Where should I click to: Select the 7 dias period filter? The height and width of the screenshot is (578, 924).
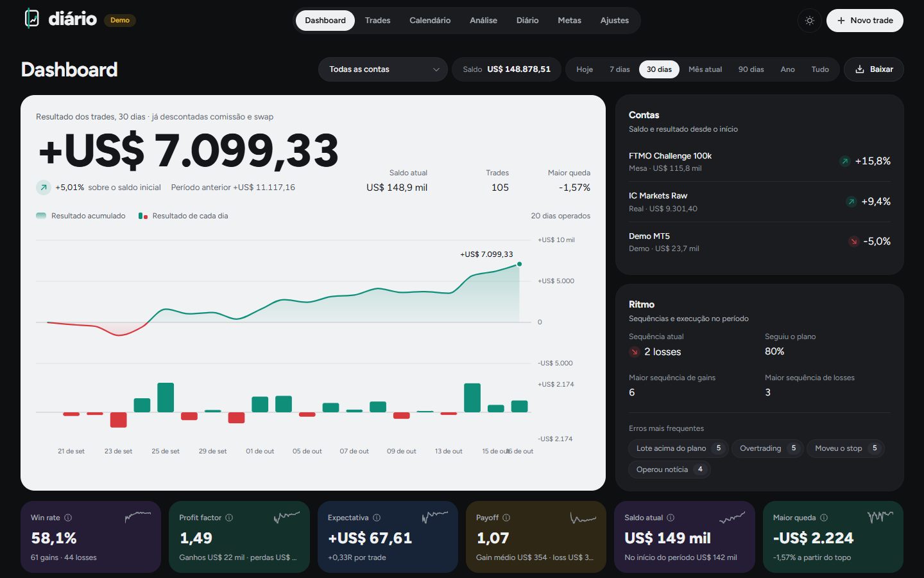(620, 69)
